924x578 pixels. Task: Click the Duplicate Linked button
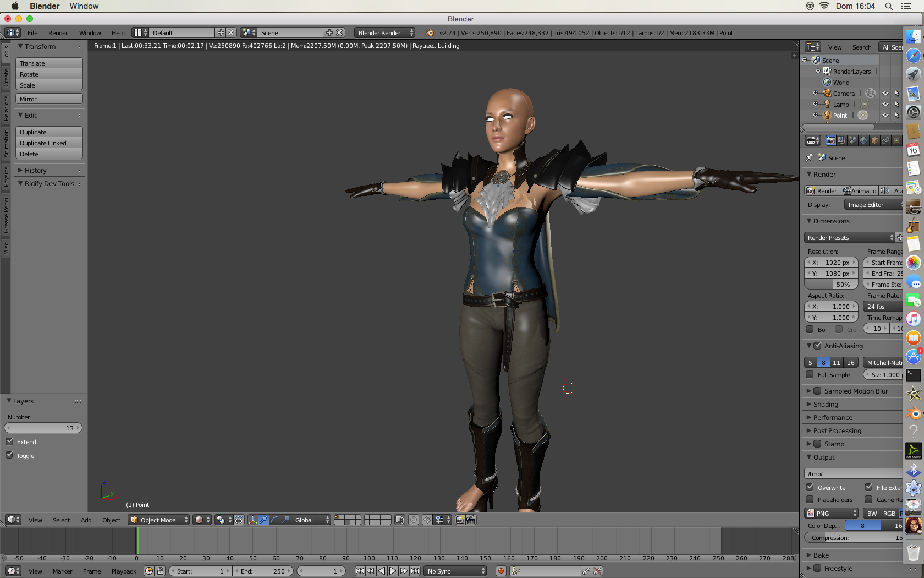(x=49, y=143)
